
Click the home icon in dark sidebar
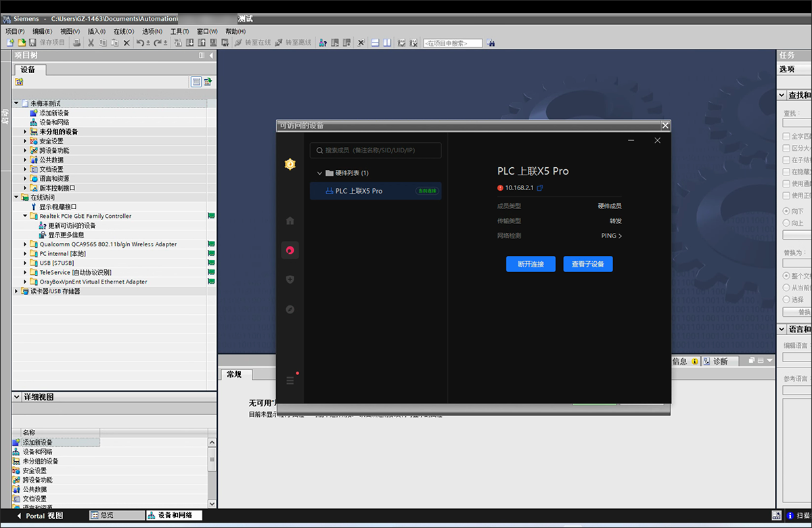(x=290, y=221)
